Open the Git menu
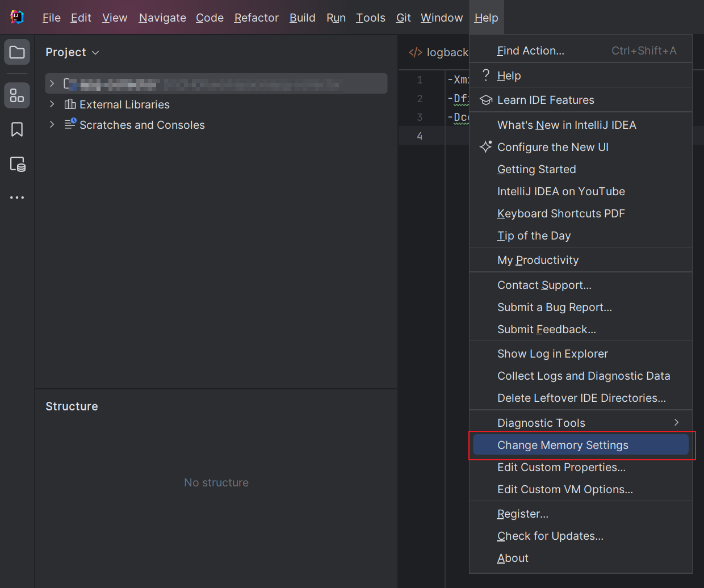 click(x=404, y=18)
